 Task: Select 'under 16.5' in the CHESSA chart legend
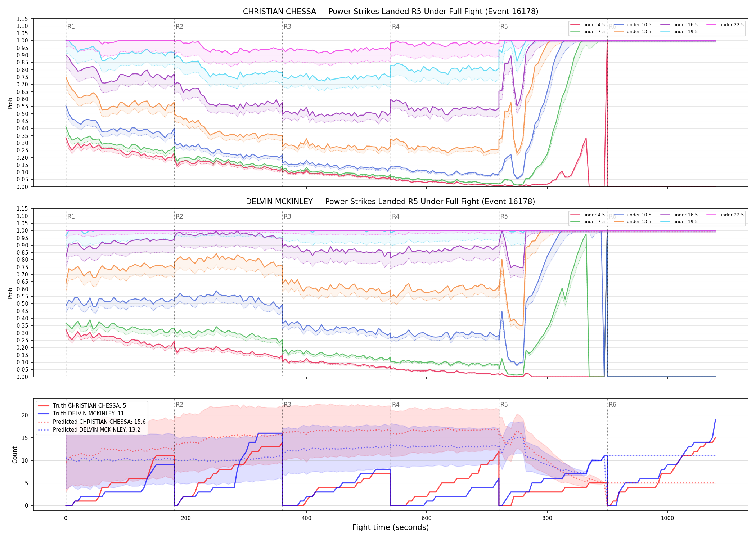[679, 25]
